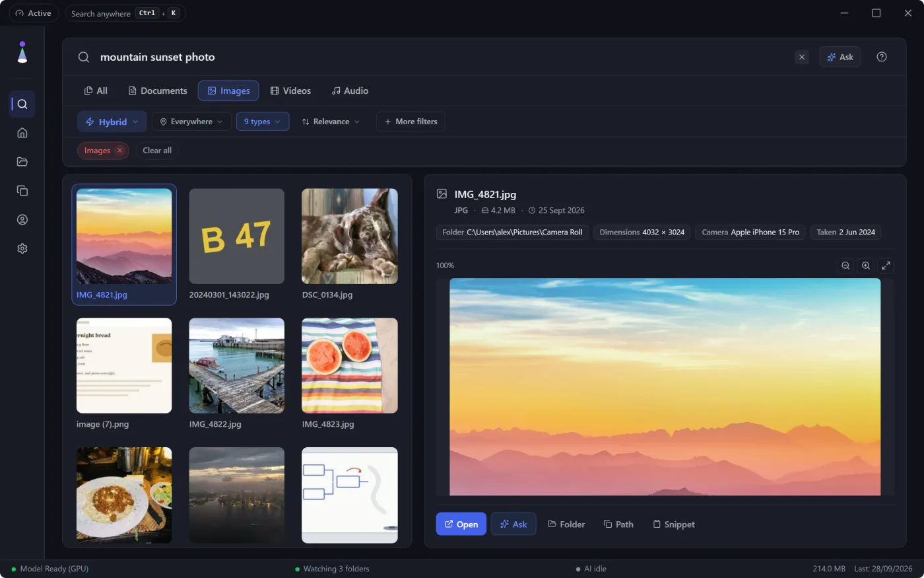Expand the 9 types filter

tap(263, 122)
